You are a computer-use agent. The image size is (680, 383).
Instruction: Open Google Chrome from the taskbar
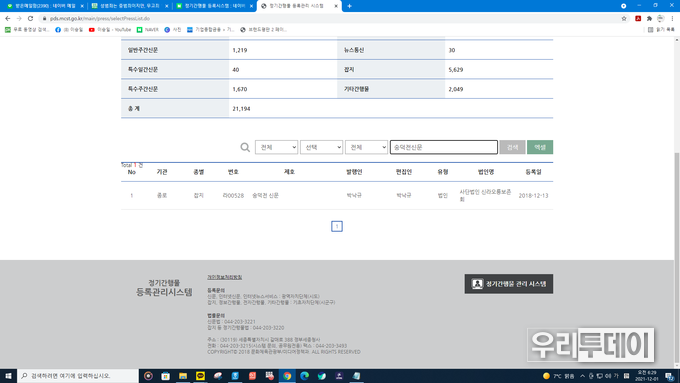(287, 376)
